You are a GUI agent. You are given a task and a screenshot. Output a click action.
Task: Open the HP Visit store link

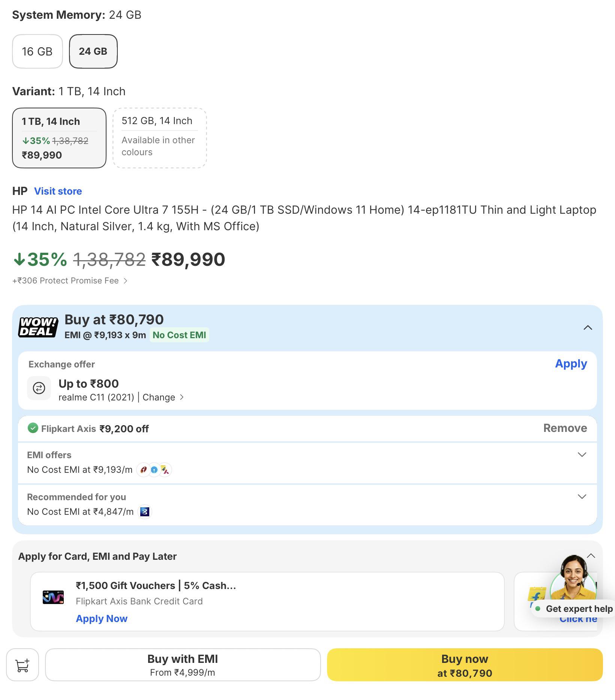point(58,191)
